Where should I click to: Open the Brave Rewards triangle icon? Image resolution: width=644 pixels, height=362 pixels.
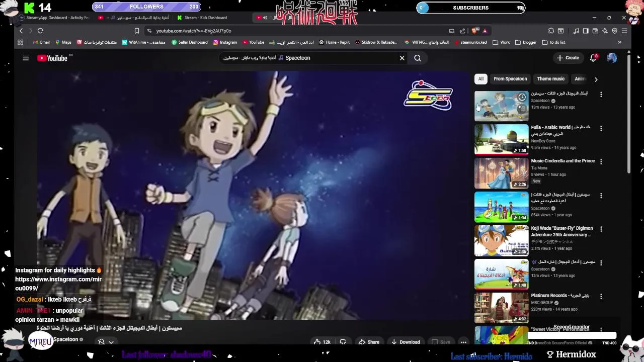485,31
